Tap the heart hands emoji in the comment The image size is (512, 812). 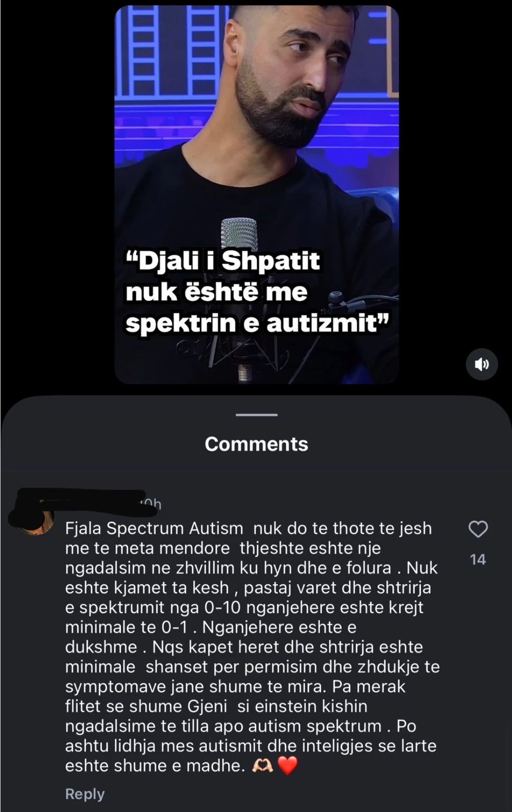tap(262, 766)
